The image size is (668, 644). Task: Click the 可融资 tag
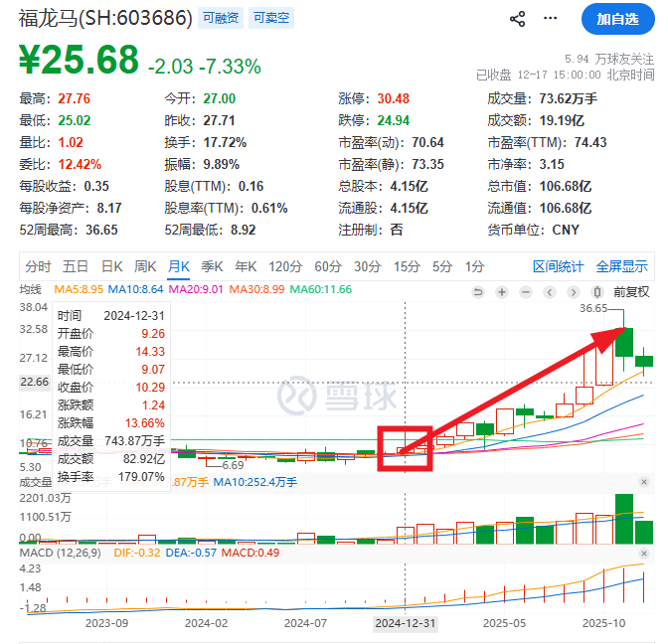220,18
